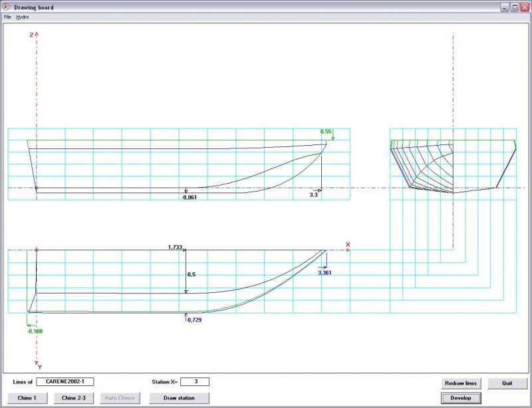Quit the Drawing board
Screen dimensions: 532x408
507,383
